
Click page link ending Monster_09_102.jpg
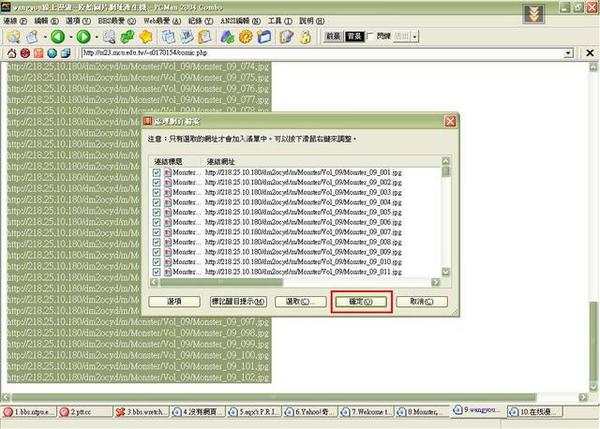pos(139,378)
